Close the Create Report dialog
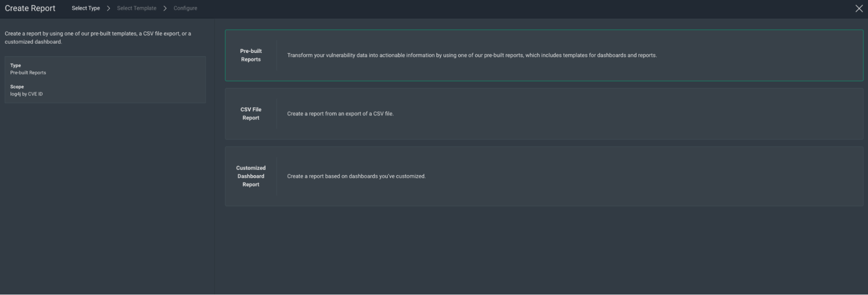Viewport: 868px width, 295px height. [858, 9]
